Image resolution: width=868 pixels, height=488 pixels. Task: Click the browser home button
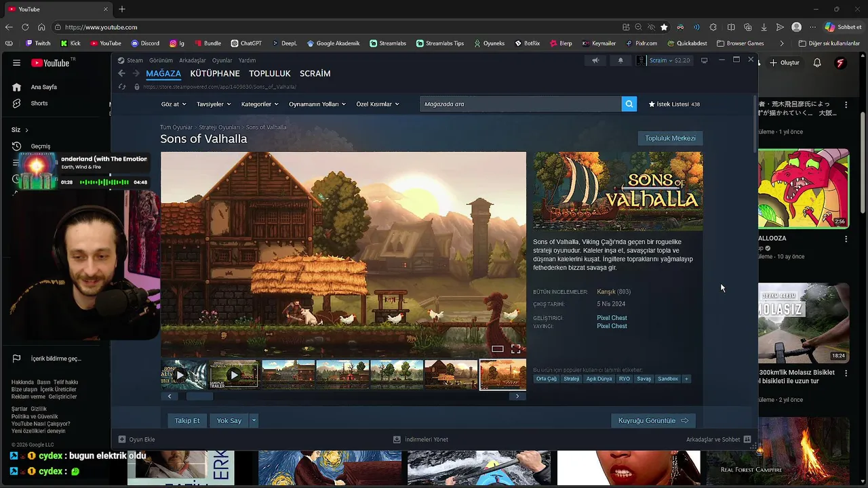click(x=41, y=27)
